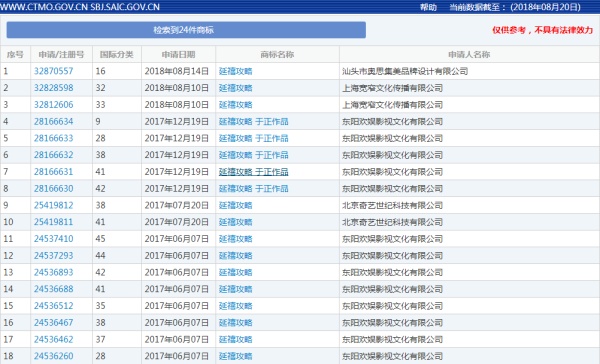The image size is (600, 364).
Task: Open 延禧攻略 于正作品 link in row 8
Action: pos(253,189)
